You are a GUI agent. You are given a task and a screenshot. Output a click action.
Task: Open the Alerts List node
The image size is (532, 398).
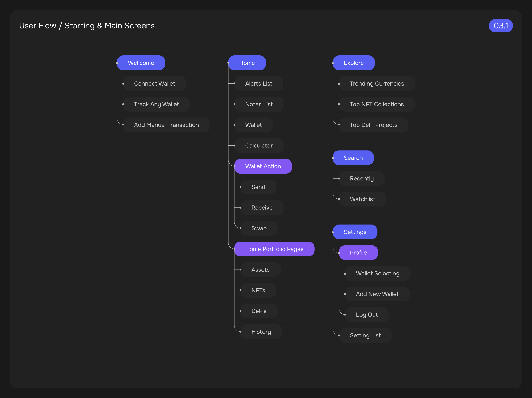point(259,83)
